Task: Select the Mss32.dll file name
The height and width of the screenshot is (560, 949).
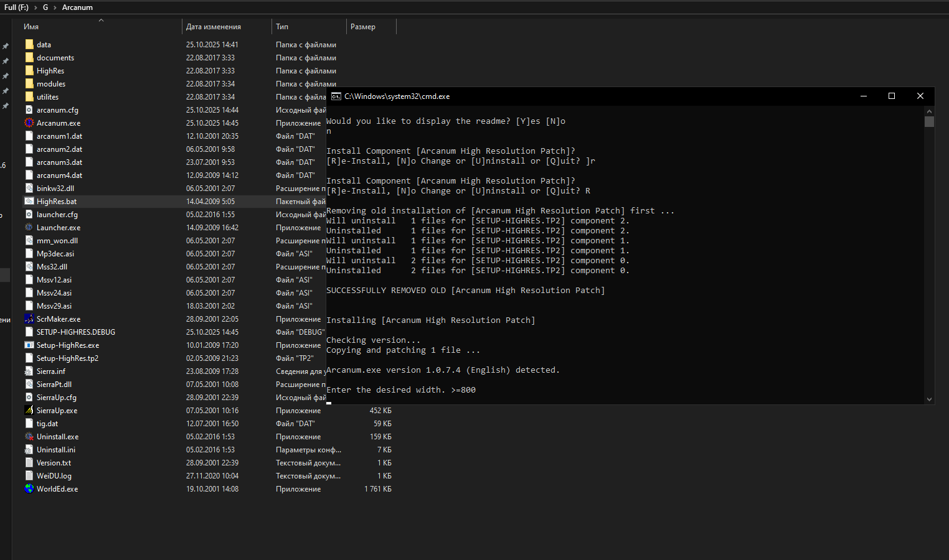Action: tap(52, 267)
